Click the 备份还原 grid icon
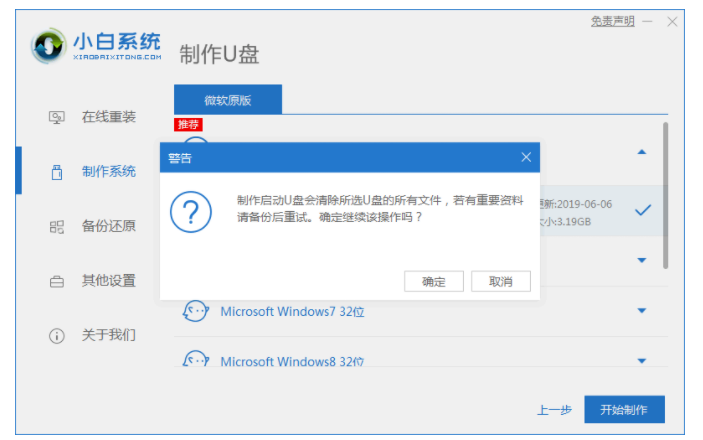 click(56, 227)
